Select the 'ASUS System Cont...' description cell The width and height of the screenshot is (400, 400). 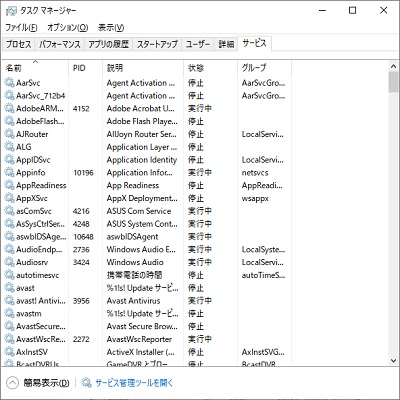coord(142,224)
